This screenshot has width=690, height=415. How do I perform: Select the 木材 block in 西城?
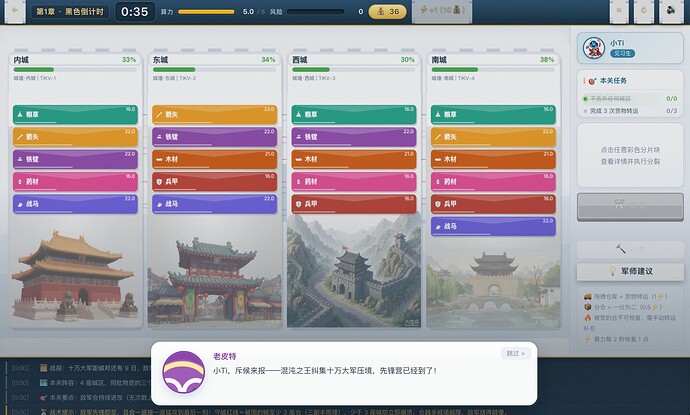coord(354,159)
